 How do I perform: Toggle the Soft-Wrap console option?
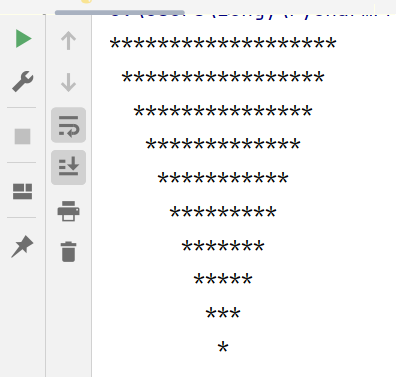tap(68, 125)
